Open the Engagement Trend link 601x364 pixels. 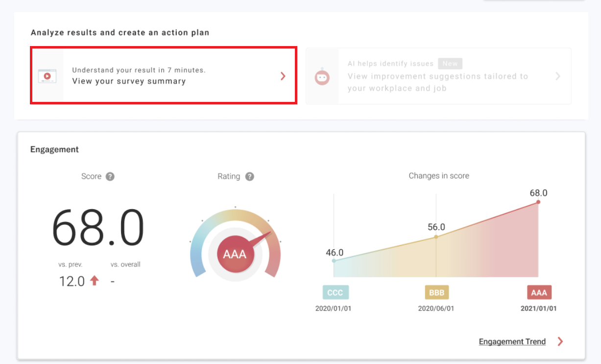click(512, 341)
